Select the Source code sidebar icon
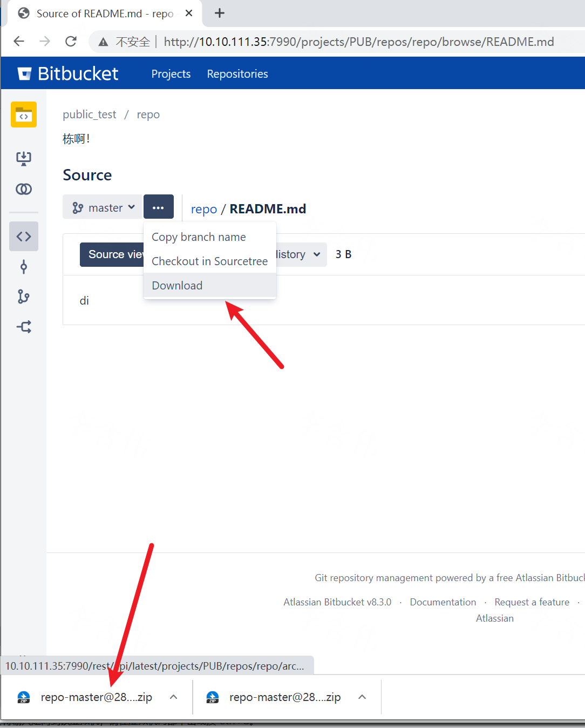Screen dimensions: 585x728 click(24, 237)
